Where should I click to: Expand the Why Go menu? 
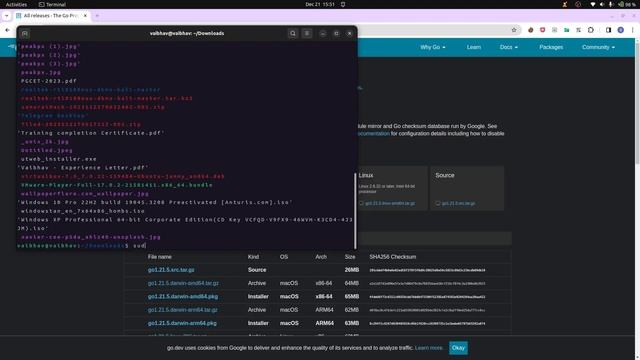433,47
